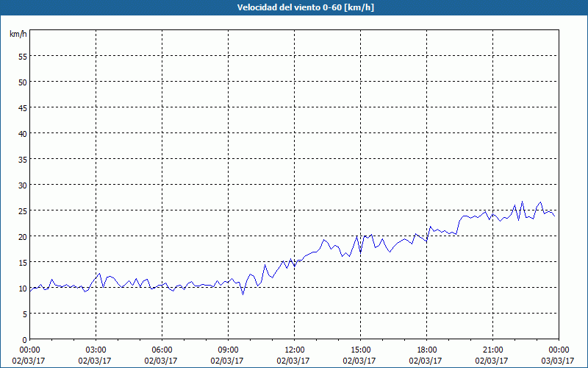Click the x-axis time label 15:00
This screenshot has width=588, height=368.
(360, 350)
